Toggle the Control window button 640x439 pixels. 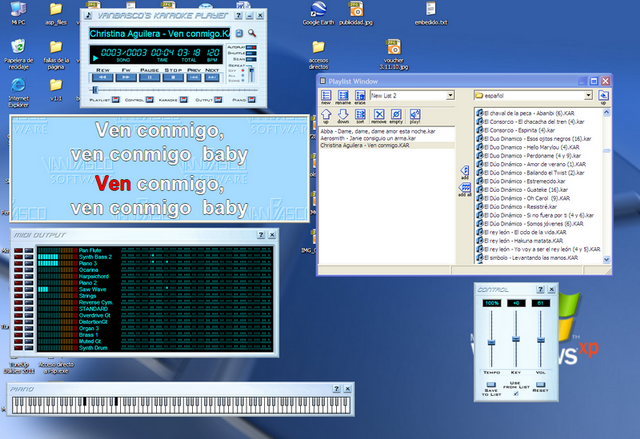pos(150,100)
